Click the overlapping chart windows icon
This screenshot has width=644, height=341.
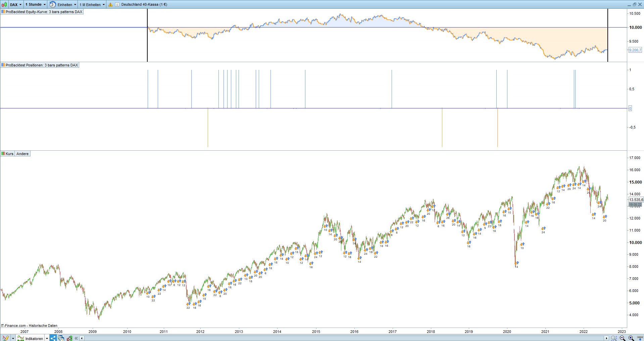tap(61, 338)
